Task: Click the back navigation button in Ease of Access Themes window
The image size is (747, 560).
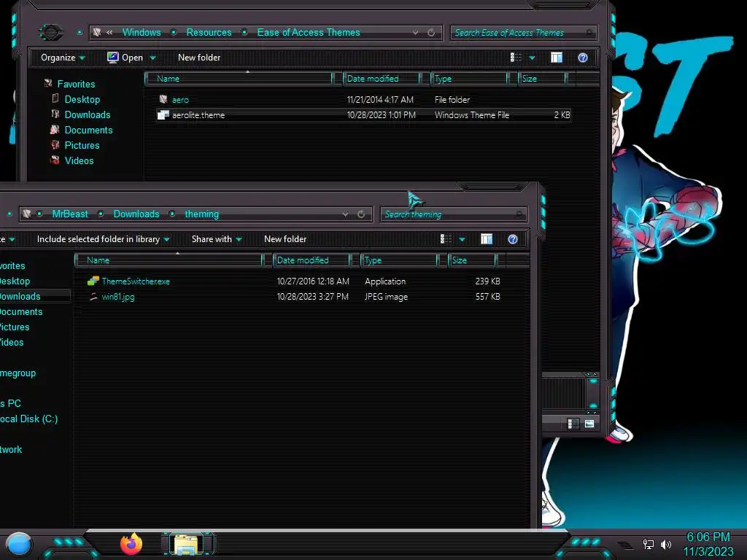Action: (x=50, y=32)
